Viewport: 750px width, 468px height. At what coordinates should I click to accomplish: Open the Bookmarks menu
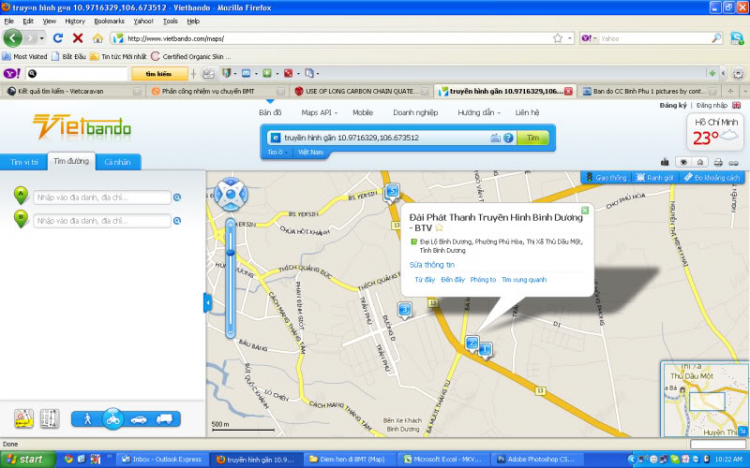point(109,21)
